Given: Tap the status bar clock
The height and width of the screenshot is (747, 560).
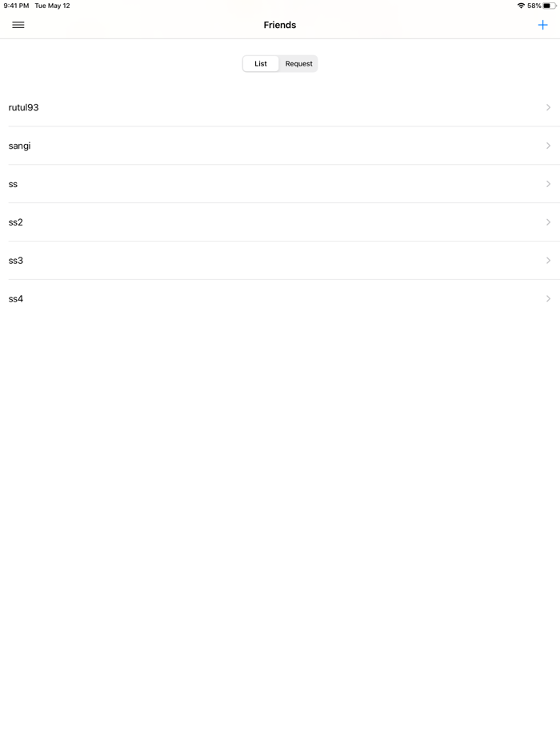Looking at the screenshot, I should click(x=16, y=6).
